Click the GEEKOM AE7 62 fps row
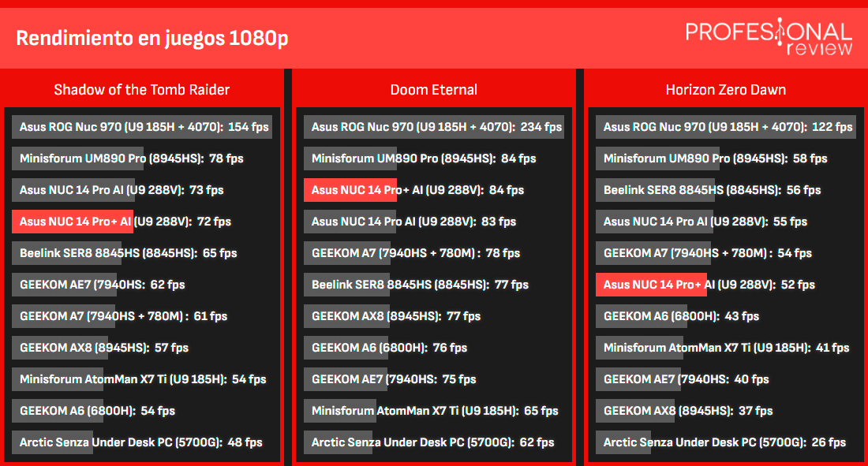Image resolution: width=868 pixels, height=466 pixels. pyautogui.click(x=142, y=285)
